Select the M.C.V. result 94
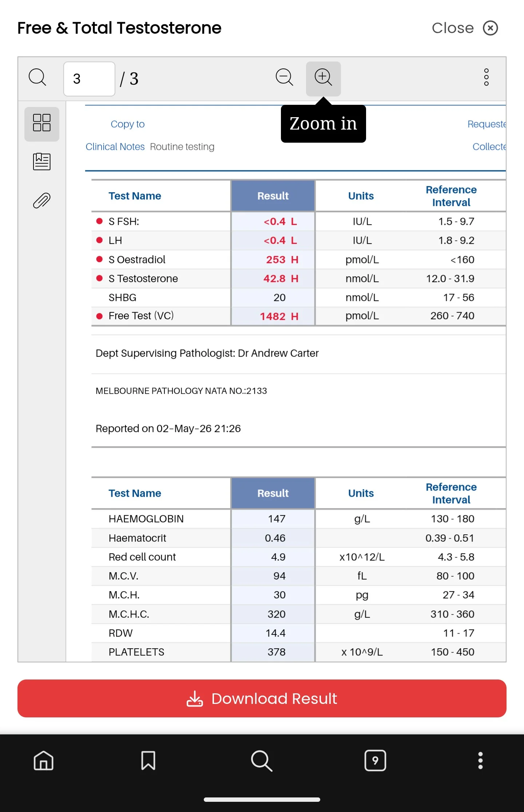524x812 pixels. click(279, 576)
